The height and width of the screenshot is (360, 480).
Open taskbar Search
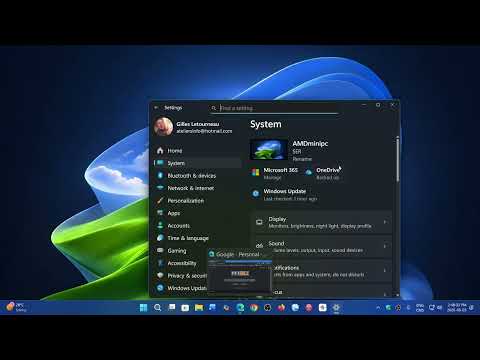pyautogui.click(x=157, y=307)
